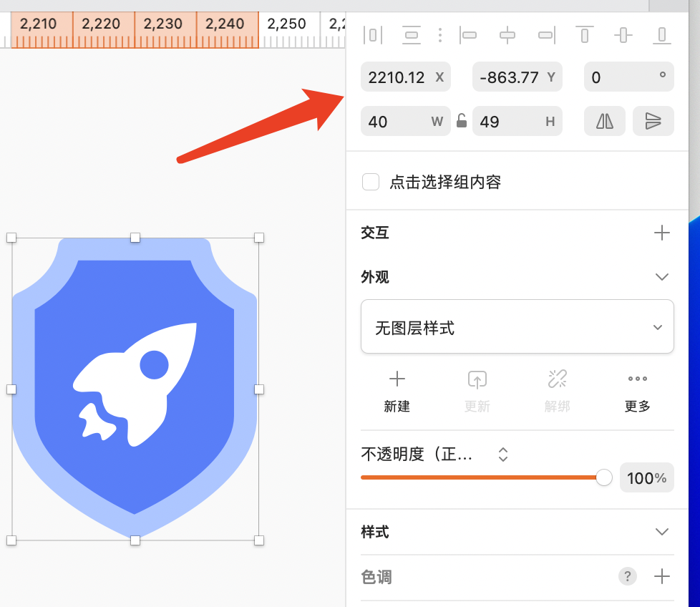
Task: Click the distribute horizontally icon
Action: (x=373, y=34)
